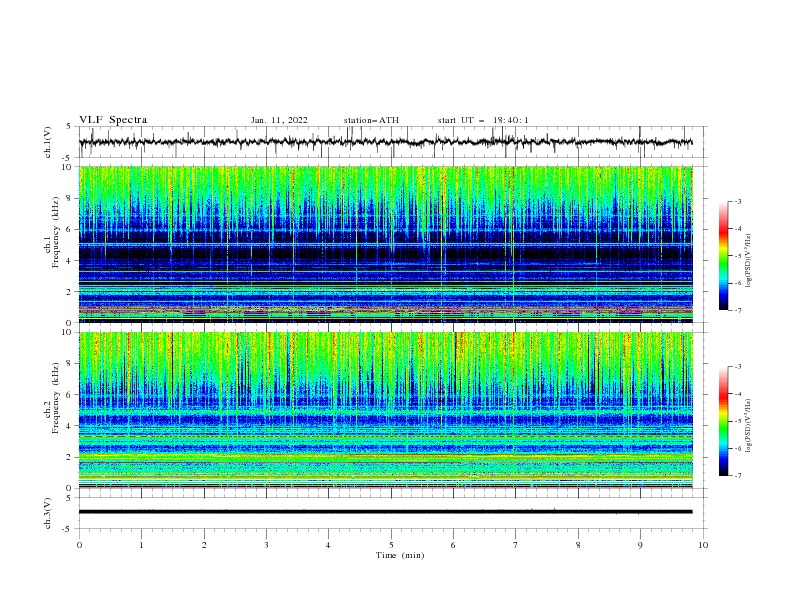The width and height of the screenshot is (792, 612).
Task: Click the '-7' value on lower colorbar
Action: pos(737,476)
